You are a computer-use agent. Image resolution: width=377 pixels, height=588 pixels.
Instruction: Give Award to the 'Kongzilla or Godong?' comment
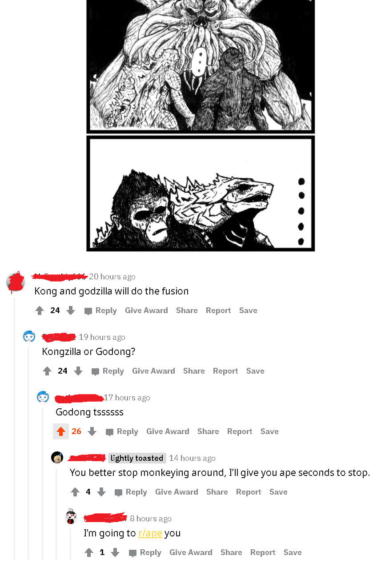click(x=153, y=371)
